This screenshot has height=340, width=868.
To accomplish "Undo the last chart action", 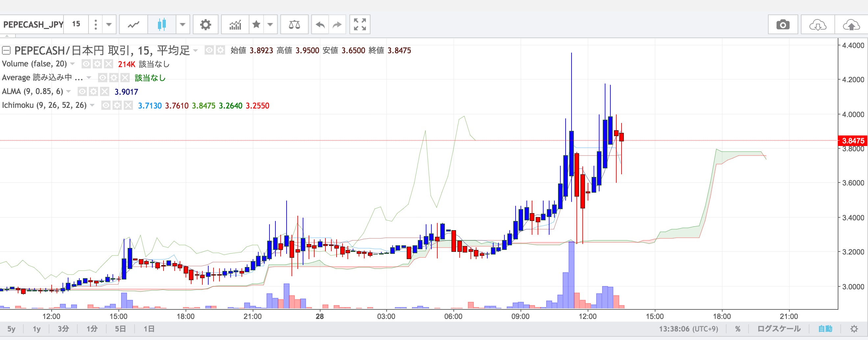I will [320, 25].
